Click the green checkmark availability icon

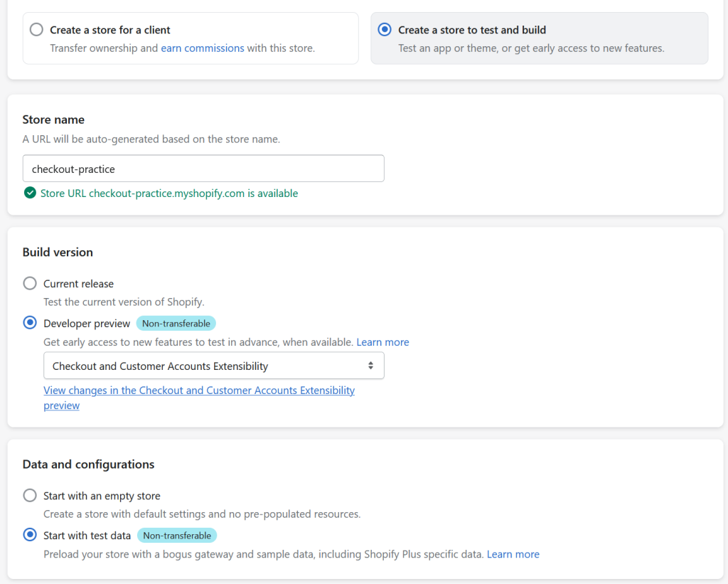pos(30,193)
